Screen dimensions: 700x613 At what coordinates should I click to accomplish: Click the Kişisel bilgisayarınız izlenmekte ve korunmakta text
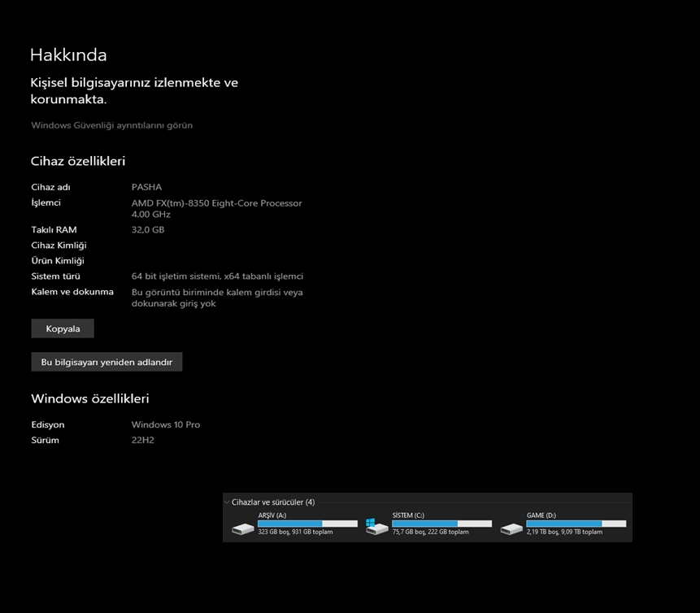click(134, 90)
